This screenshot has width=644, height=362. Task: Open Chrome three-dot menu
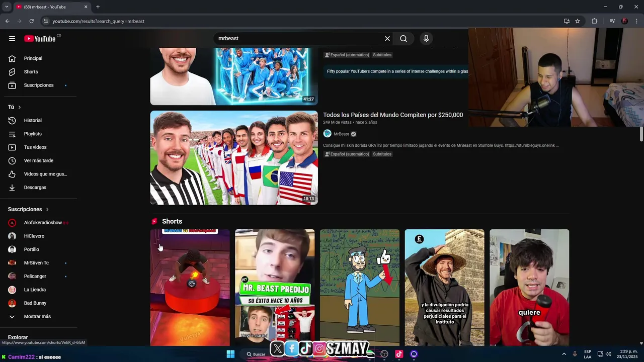(637, 21)
